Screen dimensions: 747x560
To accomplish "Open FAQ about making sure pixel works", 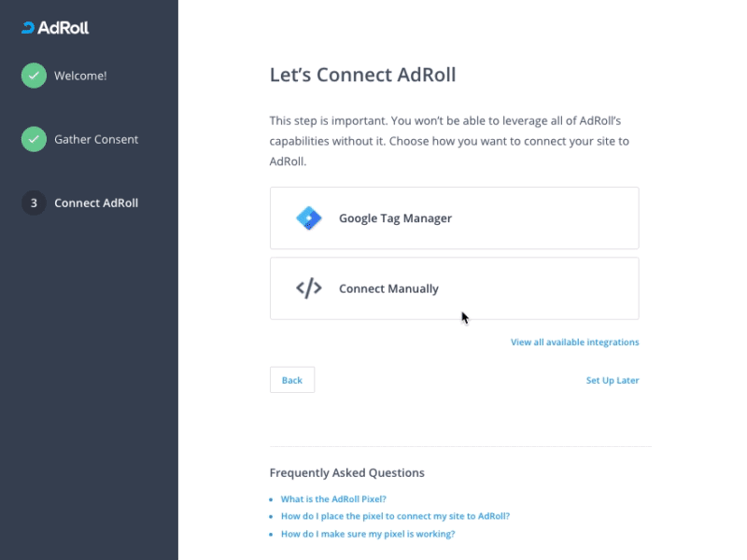I will (368, 534).
